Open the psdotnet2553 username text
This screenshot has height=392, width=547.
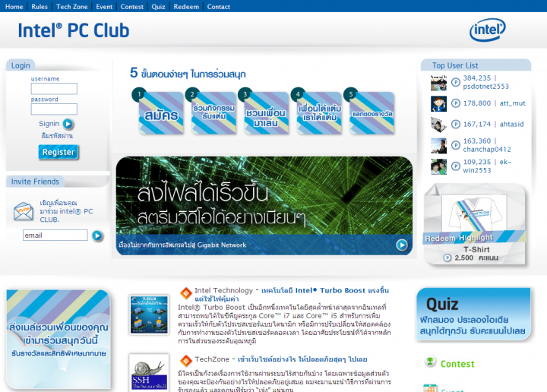486,87
